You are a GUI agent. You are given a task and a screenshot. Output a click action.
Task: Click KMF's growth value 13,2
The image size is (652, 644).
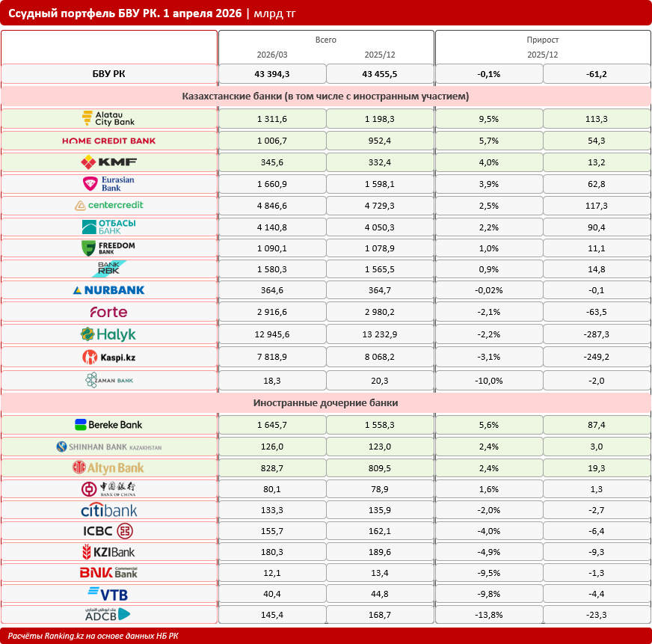pos(596,162)
